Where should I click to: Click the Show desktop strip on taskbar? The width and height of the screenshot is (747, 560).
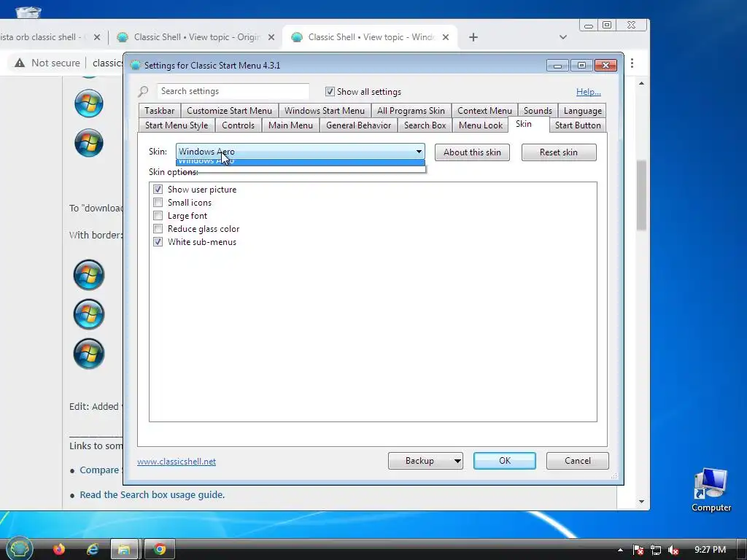[x=742, y=549]
